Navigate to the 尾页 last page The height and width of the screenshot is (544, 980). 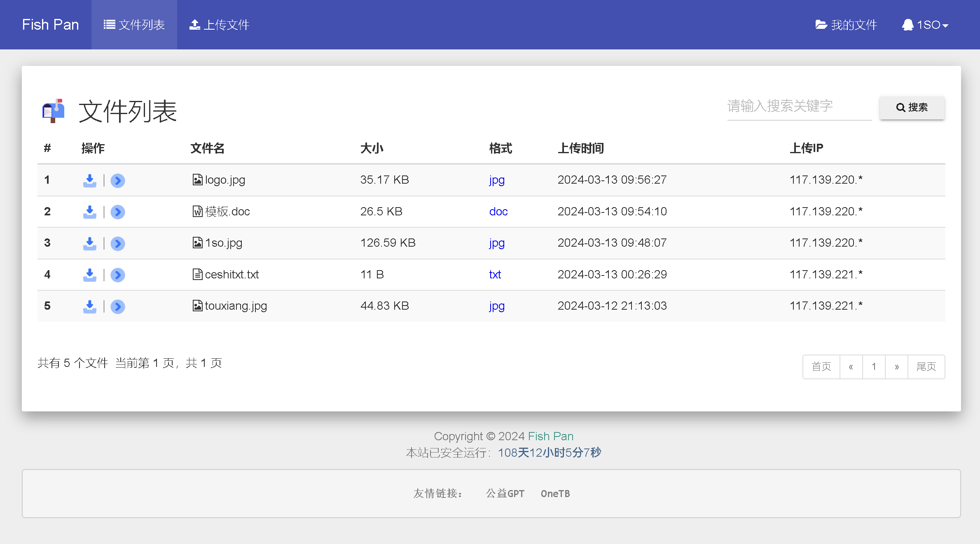point(926,366)
